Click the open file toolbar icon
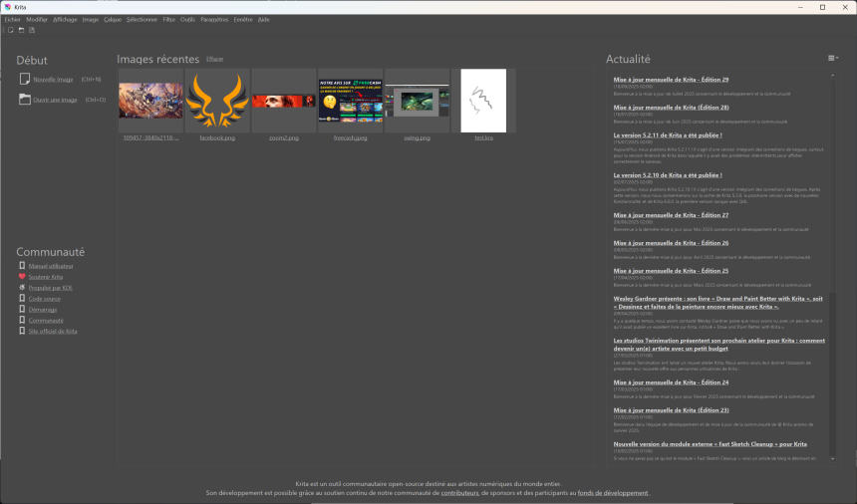 pyautogui.click(x=20, y=30)
